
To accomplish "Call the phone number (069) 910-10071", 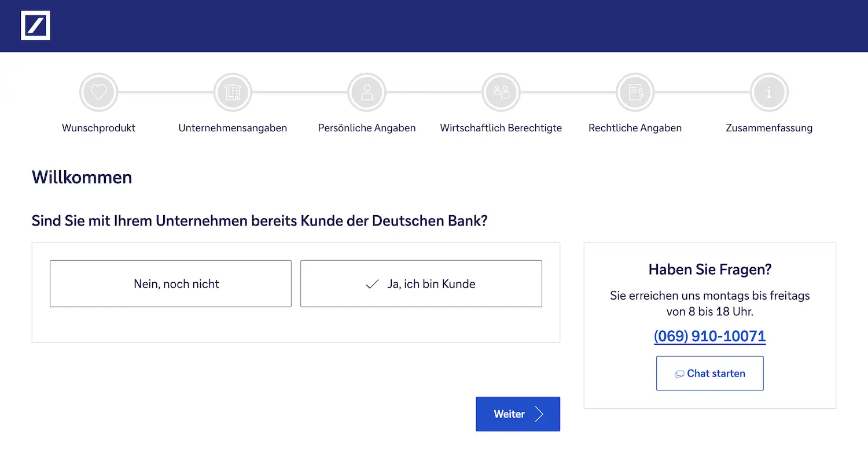I will coord(710,336).
